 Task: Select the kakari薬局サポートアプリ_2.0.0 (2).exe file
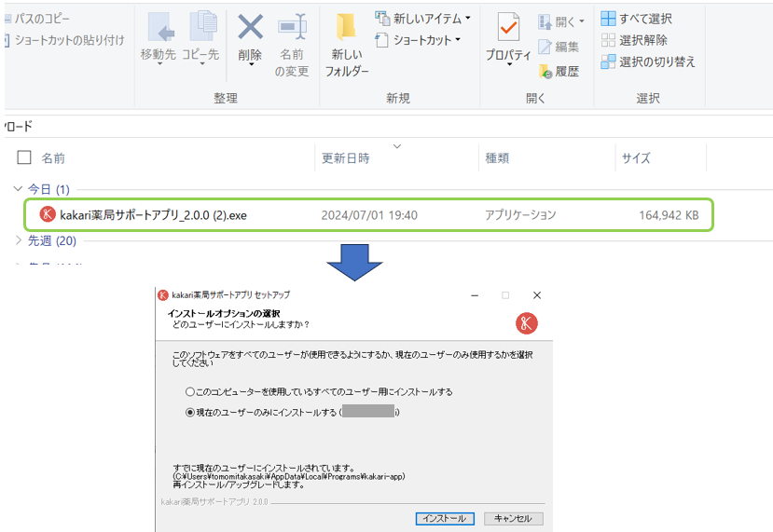coord(368,215)
